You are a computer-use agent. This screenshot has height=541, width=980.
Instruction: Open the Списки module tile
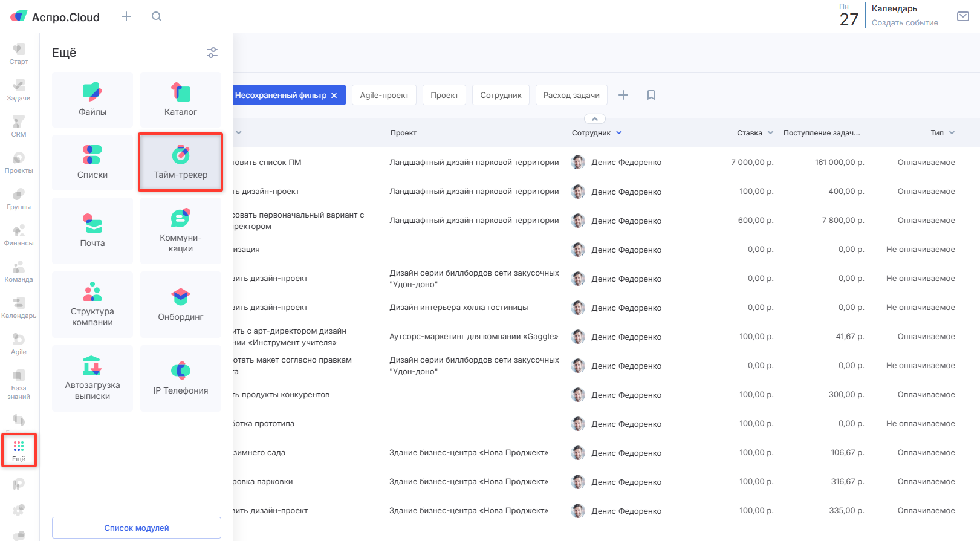click(92, 163)
